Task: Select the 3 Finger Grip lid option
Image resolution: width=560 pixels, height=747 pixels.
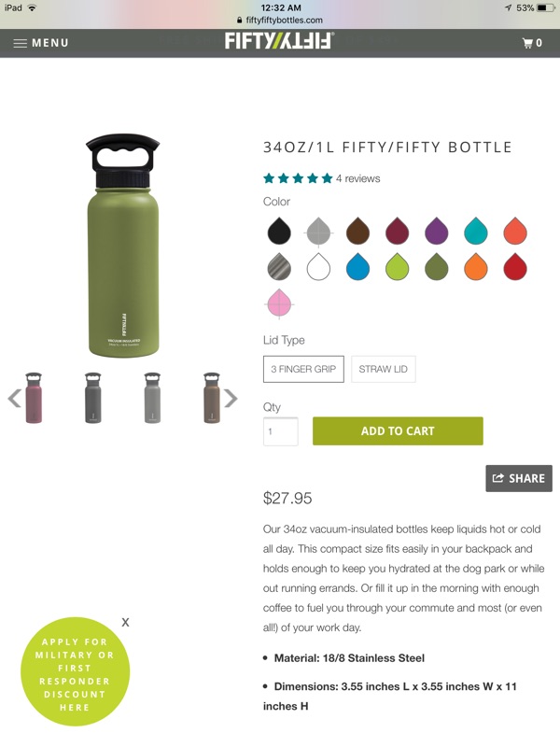Action: point(303,369)
